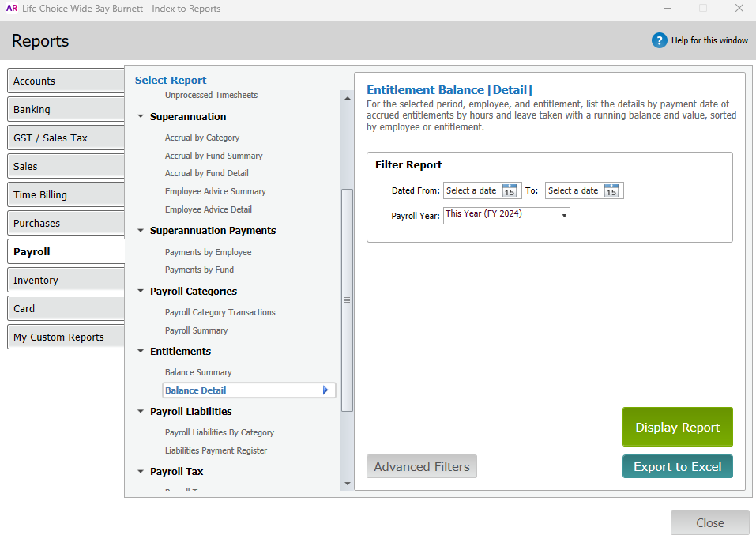Select the Balance Summary report

(198, 372)
